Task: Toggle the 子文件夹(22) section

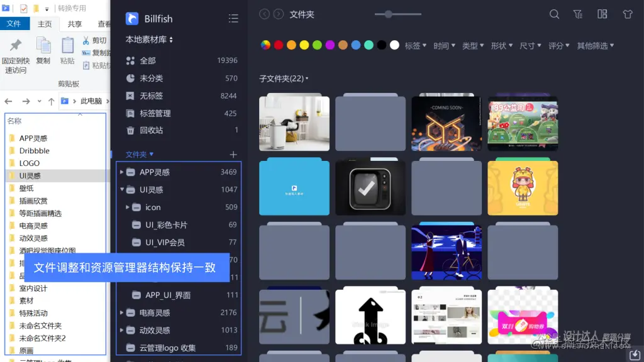Action: pyautogui.click(x=284, y=79)
